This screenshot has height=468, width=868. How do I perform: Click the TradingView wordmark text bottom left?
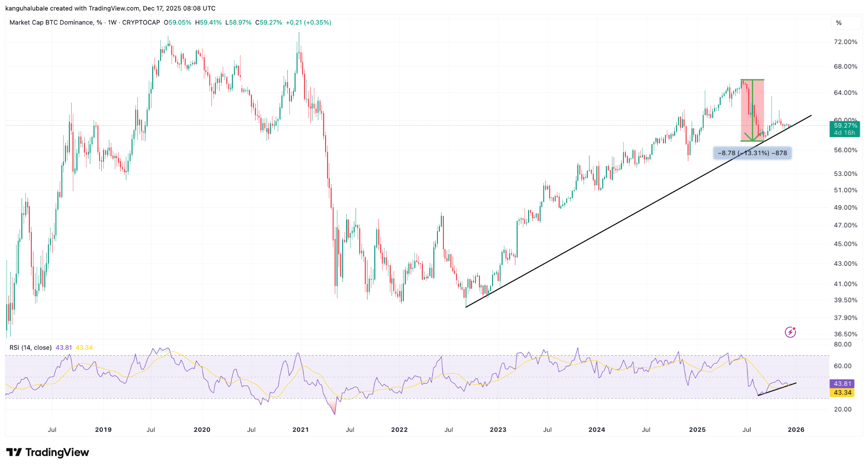click(57, 452)
